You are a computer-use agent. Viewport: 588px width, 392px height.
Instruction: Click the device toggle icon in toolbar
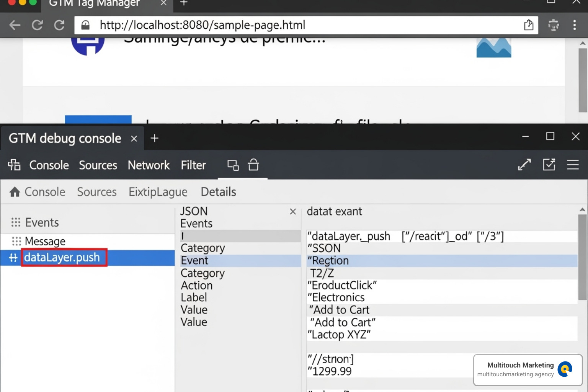pos(233,165)
